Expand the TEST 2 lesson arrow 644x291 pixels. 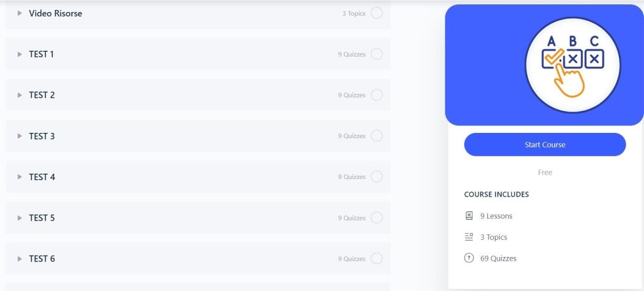pos(19,95)
